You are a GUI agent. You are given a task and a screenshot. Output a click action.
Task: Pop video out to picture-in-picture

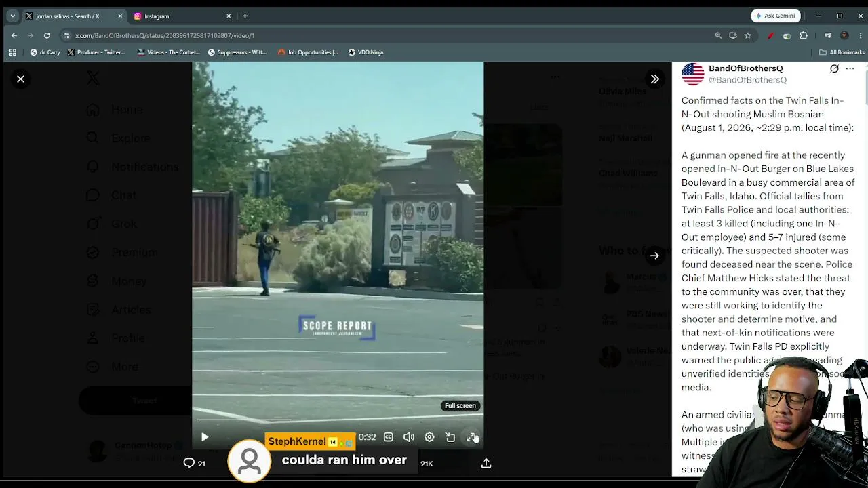click(450, 437)
